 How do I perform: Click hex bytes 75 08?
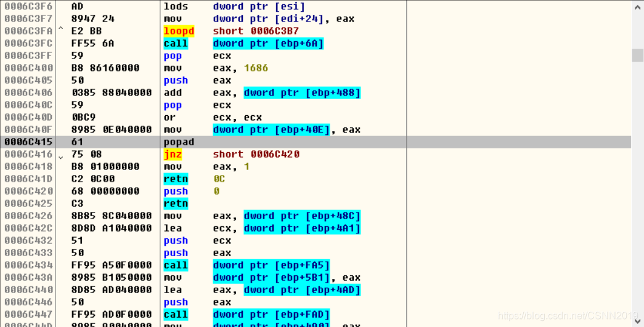(86, 155)
